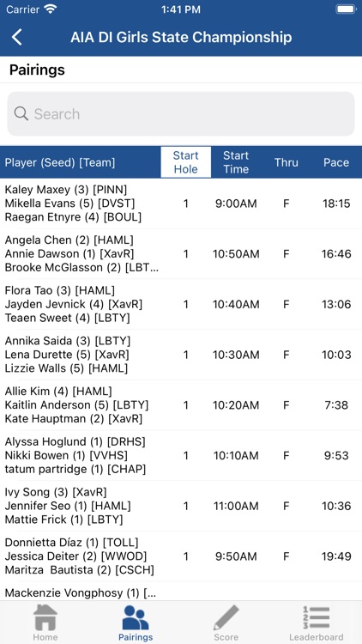This screenshot has height=644, width=362.
Task: Select Angela Chen's 10:50AM pairing
Action: pos(181,254)
